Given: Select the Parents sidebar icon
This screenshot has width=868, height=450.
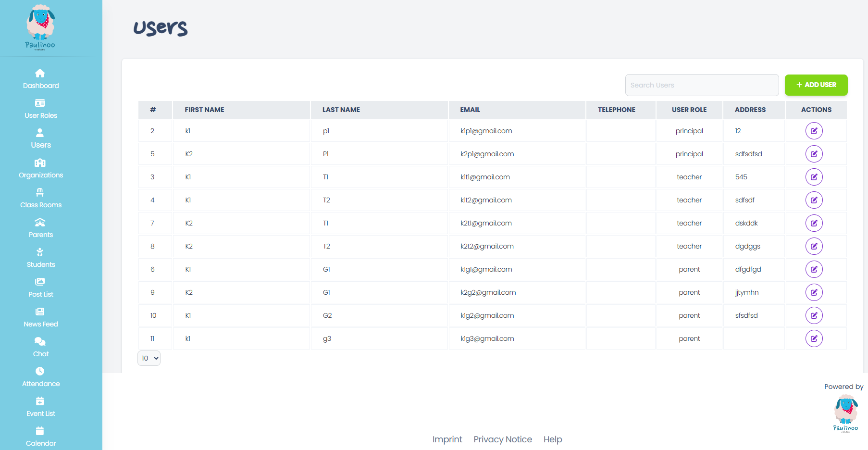Looking at the screenshot, I should (x=40, y=222).
